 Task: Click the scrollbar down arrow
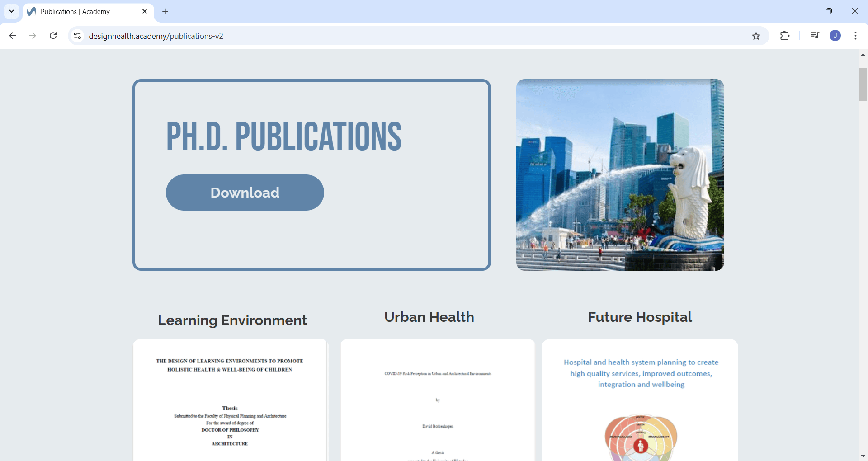[x=863, y=456]
